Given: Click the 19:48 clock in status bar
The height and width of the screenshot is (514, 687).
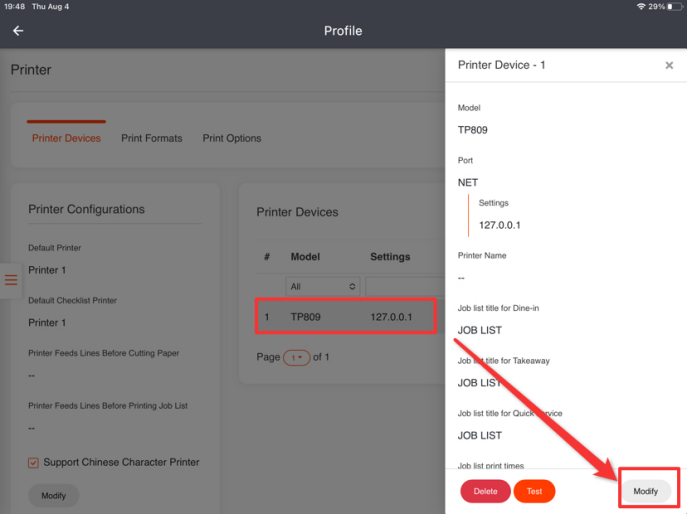Looking at the screenshot, I should pos(14,7).
